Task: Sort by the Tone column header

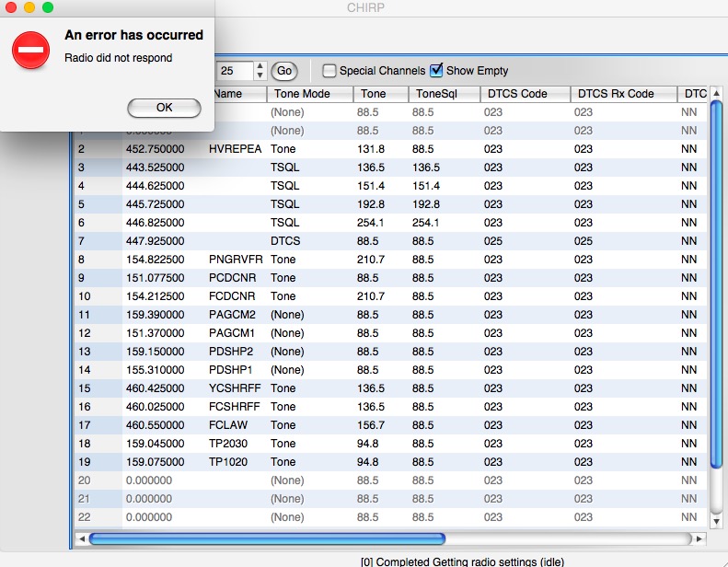Action: pos(381,94)
